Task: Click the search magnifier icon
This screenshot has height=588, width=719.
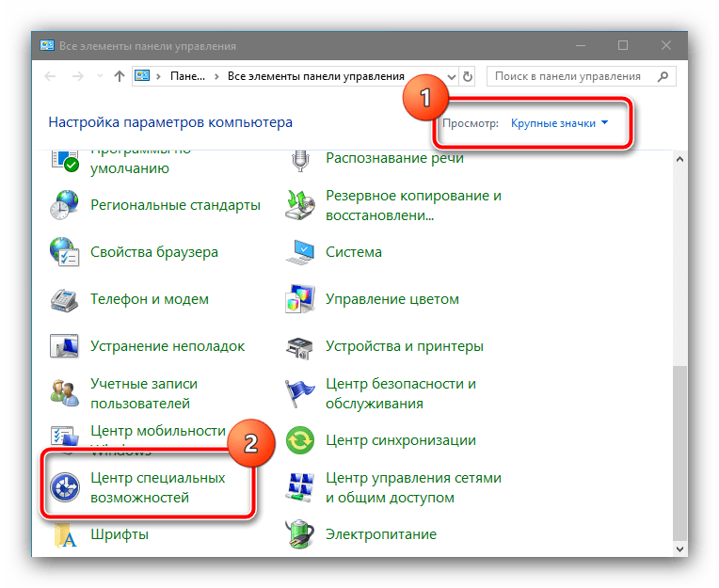Action: (663, 76)
